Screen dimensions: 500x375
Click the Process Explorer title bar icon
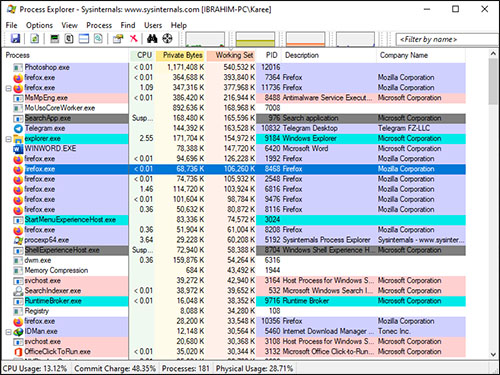click(x=11, y=9)
